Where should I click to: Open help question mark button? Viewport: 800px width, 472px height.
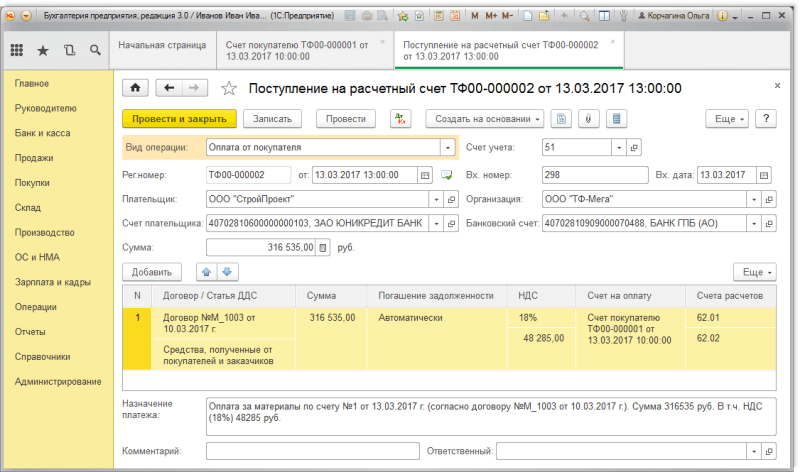(x=766, y=119)
